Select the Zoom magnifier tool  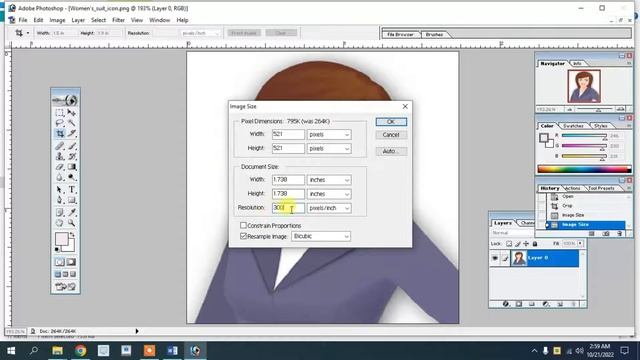click(x=71, y=223)
